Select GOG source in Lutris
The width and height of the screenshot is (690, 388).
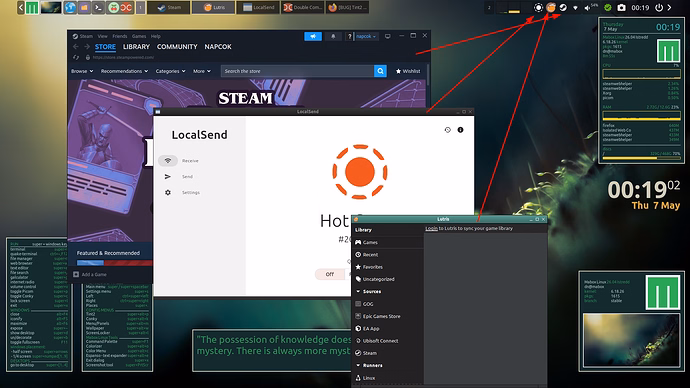click(x=388, y=304)
